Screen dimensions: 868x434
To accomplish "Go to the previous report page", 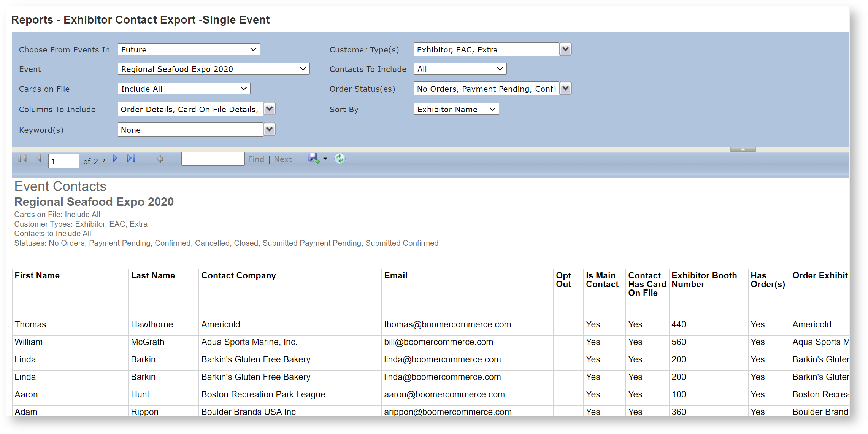I will [39, 159].
